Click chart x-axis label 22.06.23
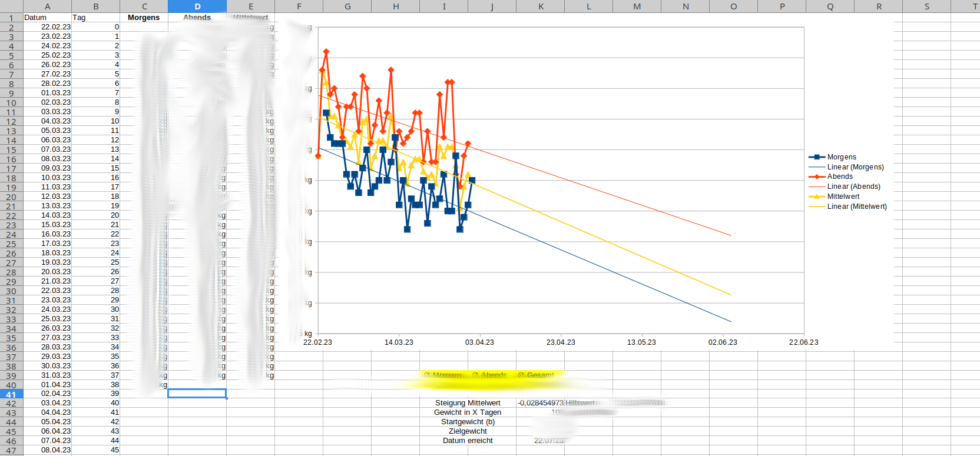The image size is (980, 456). pyautogui.click(x=803, y=342)
